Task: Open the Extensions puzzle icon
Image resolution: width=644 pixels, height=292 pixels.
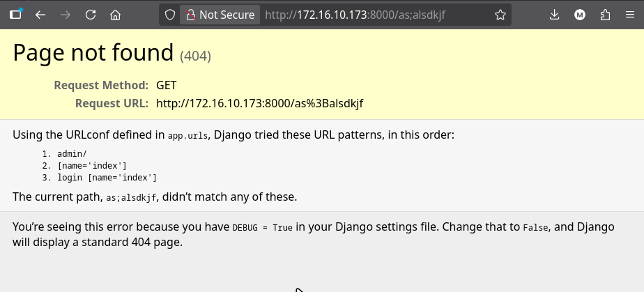Action: (604, 15)
